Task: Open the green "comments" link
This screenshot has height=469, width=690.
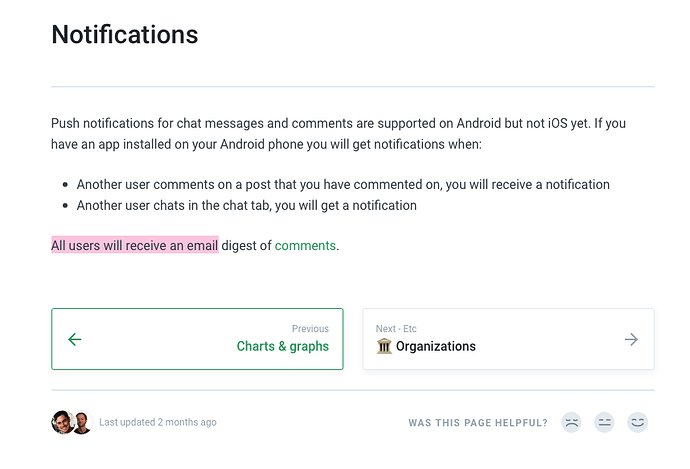Action: click(305, 245)
